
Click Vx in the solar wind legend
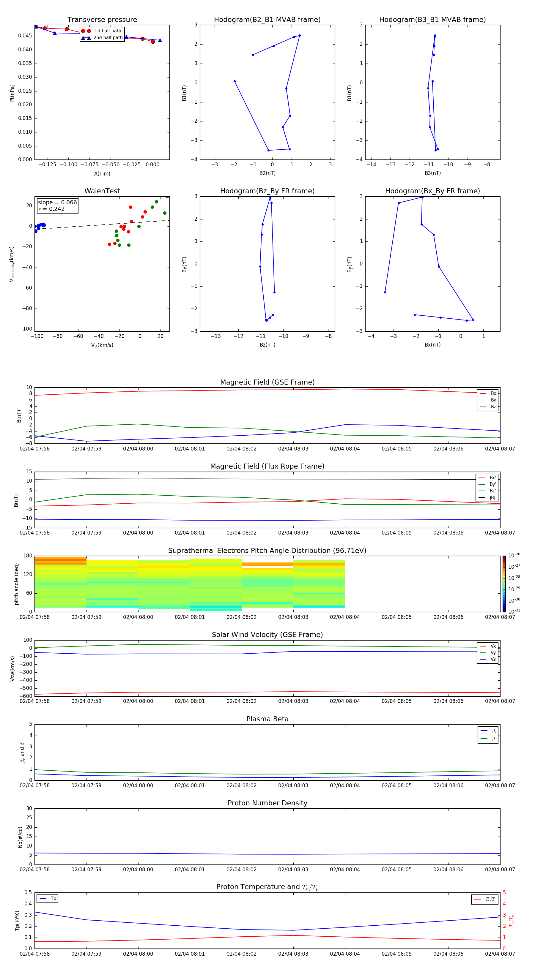[x=488, y=646]
